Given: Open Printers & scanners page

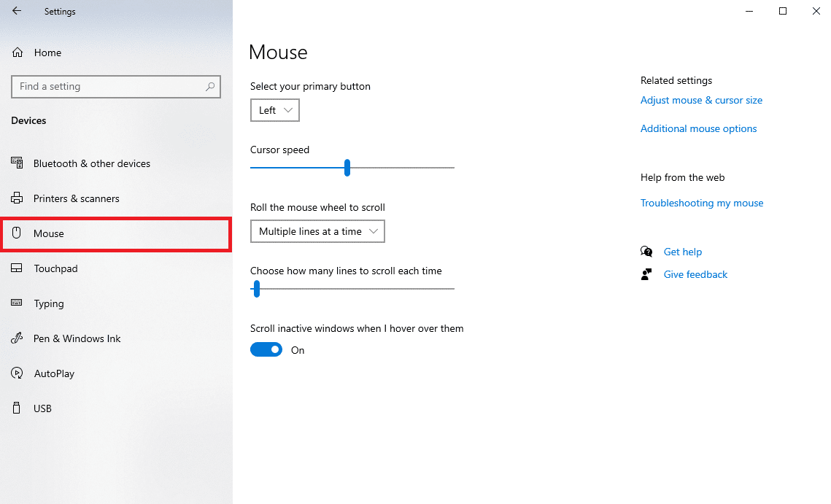Looking at the screenshot, I should (x=77, y=198).
